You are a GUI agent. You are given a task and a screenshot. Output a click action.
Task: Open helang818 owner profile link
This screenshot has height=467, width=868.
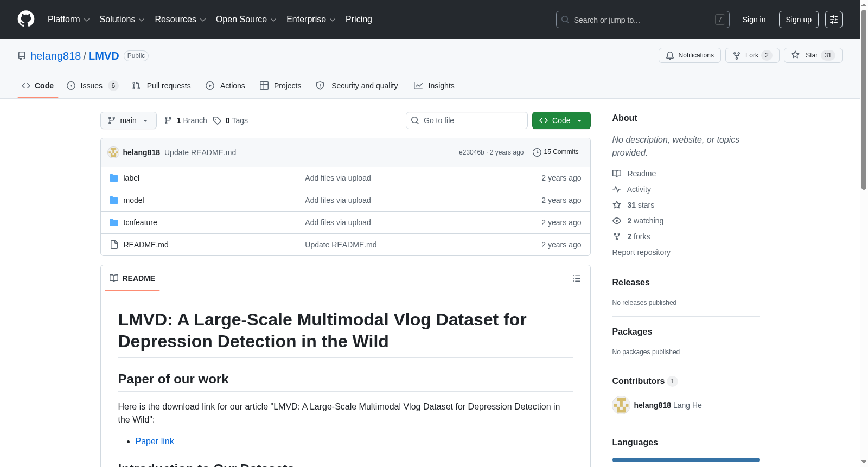[55, 56]
